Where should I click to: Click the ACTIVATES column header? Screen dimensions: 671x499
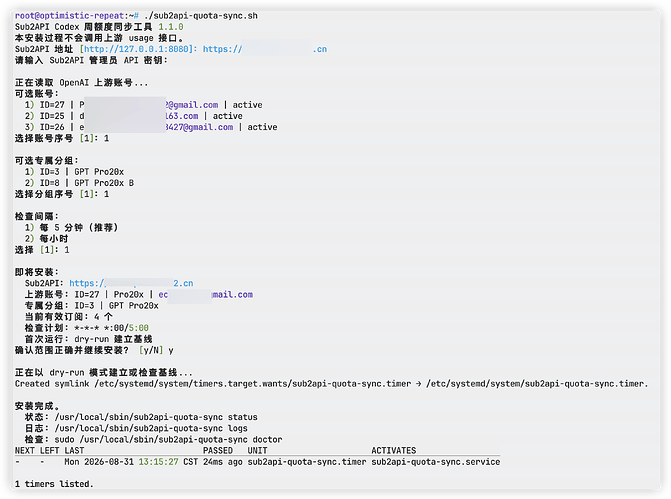click(393, 451)
